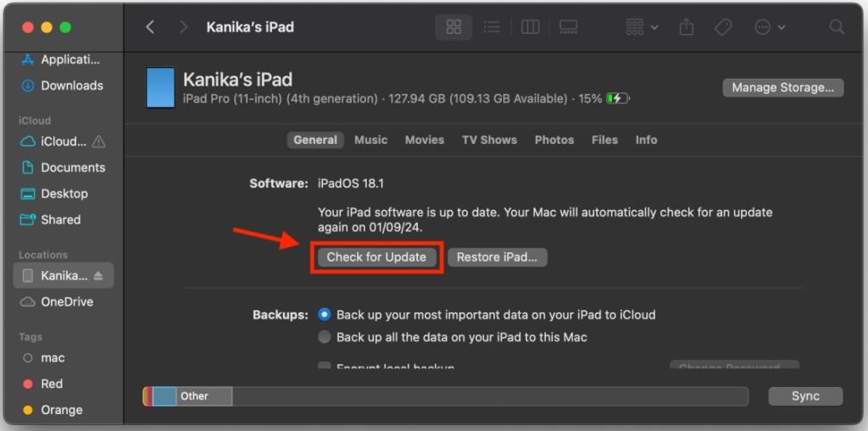Click the Edit Tags icon
This screenshot has width=868, height=431.
click(x=723, y=27)
